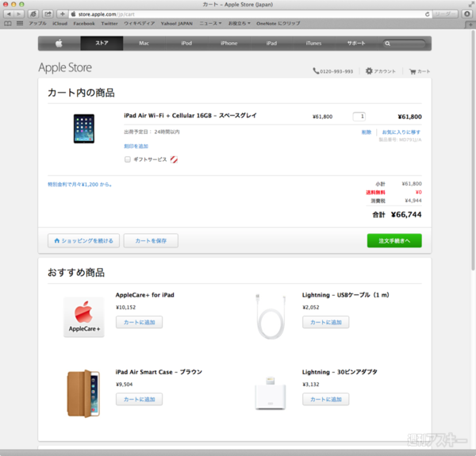
Task: Open the iPhone tab
Action: tap(229, 43)
